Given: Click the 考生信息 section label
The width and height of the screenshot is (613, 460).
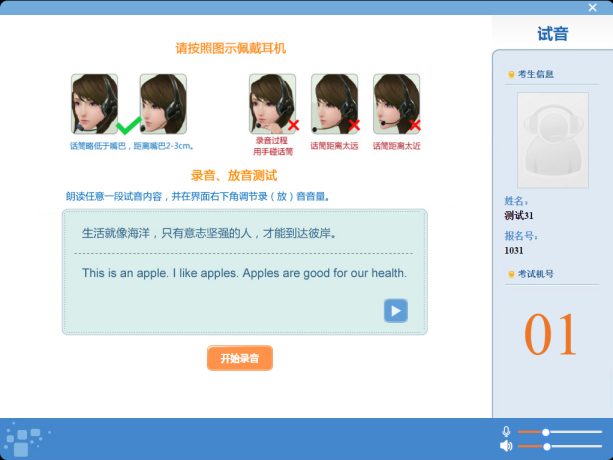Looking at the screenshot, I should 536,74.
